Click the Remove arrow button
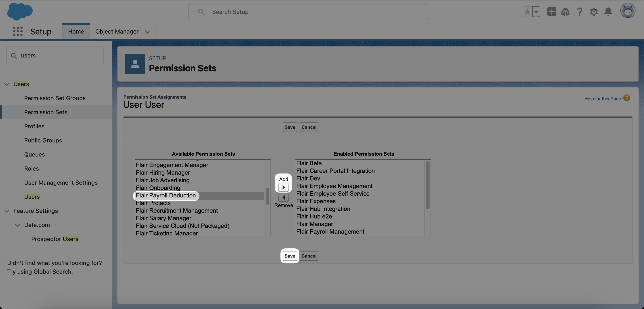The width and height of the screenshot is (644, 309). (x=283, y=197)
